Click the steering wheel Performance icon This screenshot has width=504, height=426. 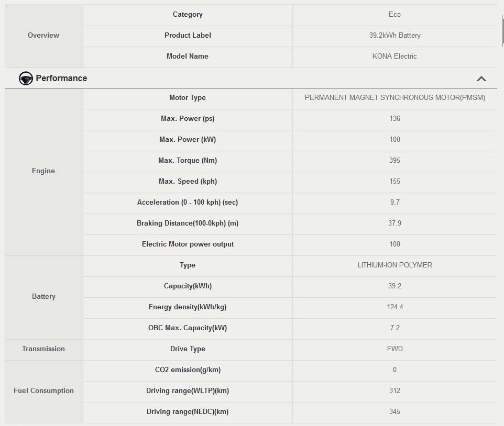click(x=26, y=79)
